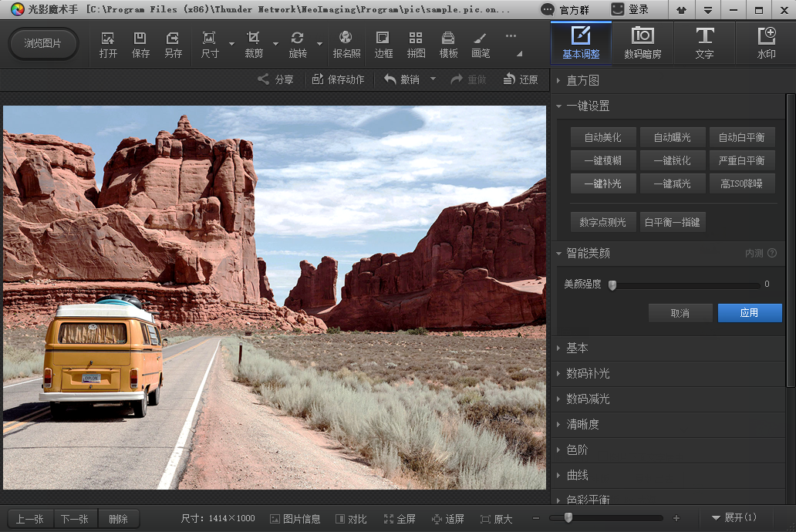Click the 另存 (Save As) icon

(x=173, y=45)
